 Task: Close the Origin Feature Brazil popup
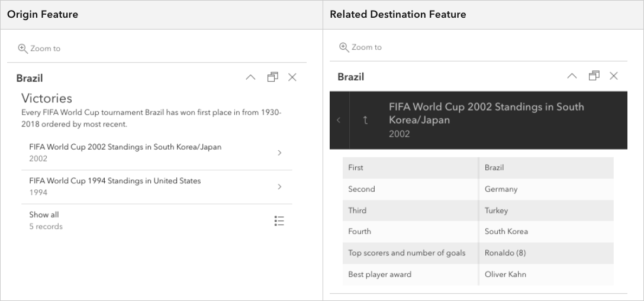pyautogui.click(x=292, y=77)
